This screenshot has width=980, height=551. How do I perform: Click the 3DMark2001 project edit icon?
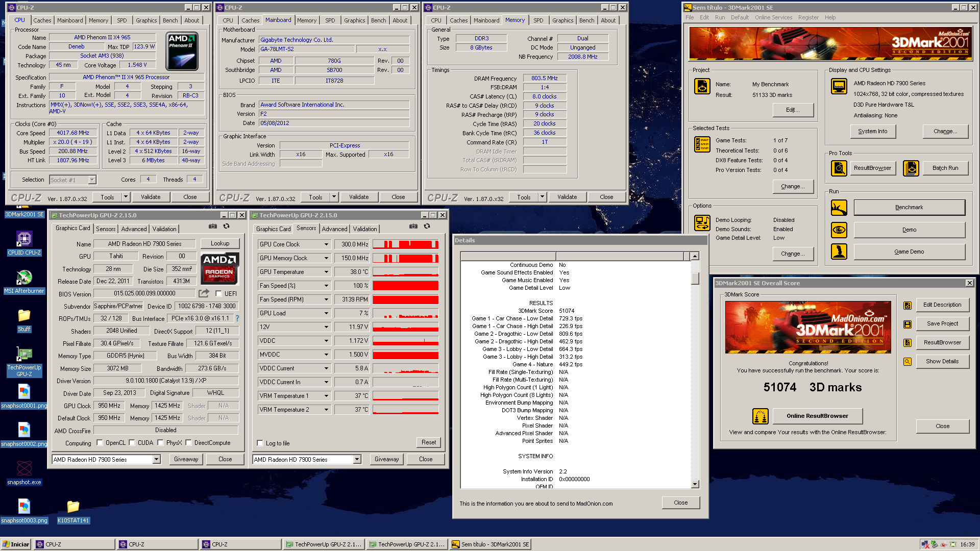click(702, 86)
